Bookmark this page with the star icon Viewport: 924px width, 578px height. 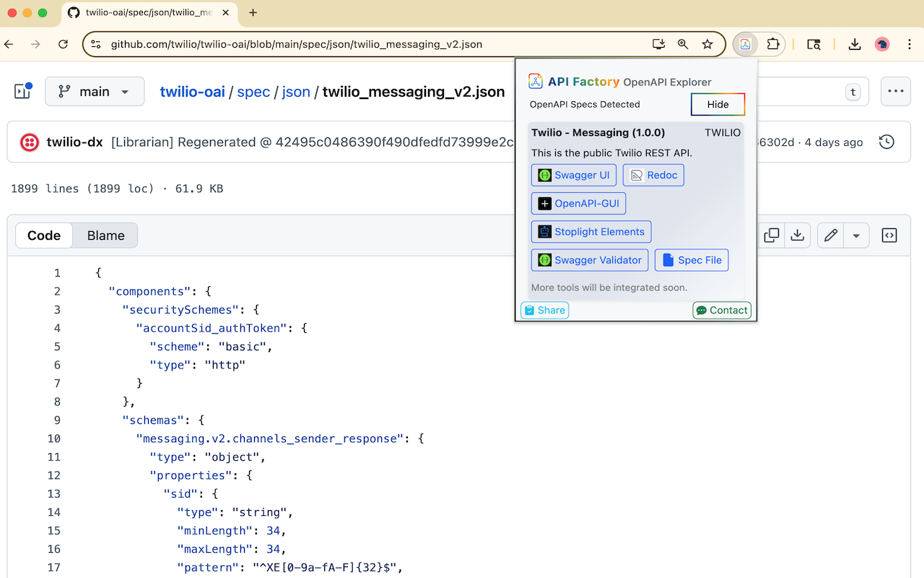707,44
